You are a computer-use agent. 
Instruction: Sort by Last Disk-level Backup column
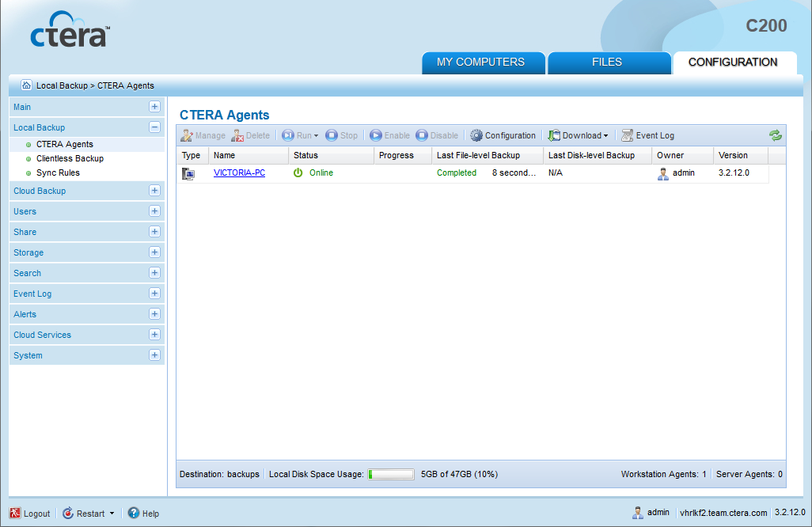pos(598,155)
